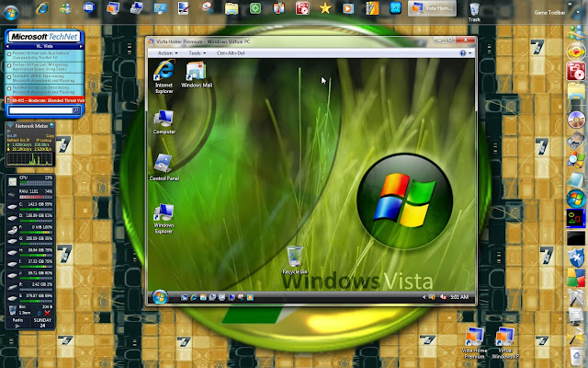Send Ctrl+Alt+Del to the virtual machine

pos(231,53)
